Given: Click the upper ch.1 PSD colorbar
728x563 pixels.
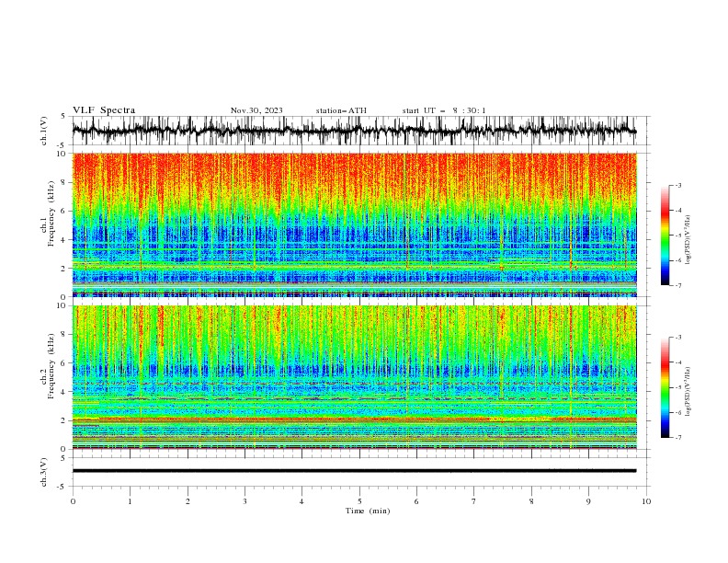Looking at the screenshot, I should (665, 236).
